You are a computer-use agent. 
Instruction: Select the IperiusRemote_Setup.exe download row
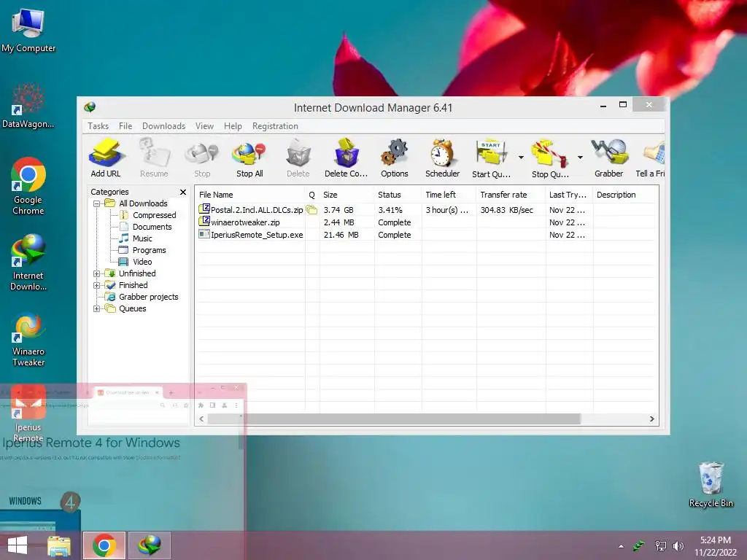pos(426,235)
